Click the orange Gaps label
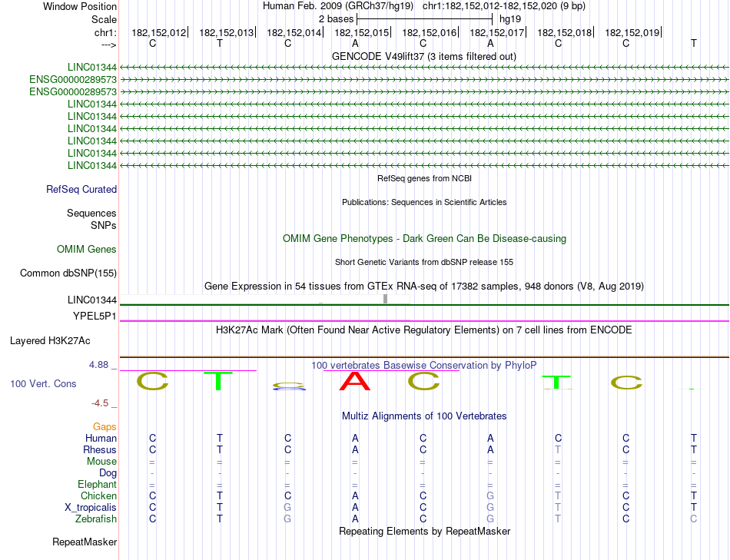This screenshot has width=730, height=560. coord(105,427)
